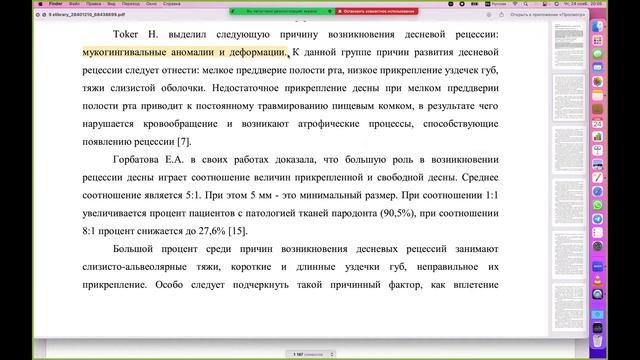Open the Окно menu
This screenshot has height=360, width=640.
151,4
